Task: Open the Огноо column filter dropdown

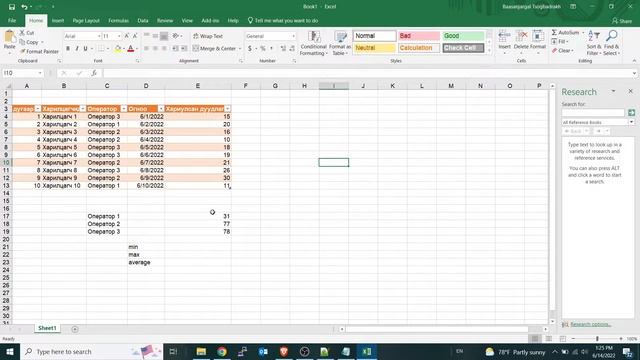Action: (161, 109)
